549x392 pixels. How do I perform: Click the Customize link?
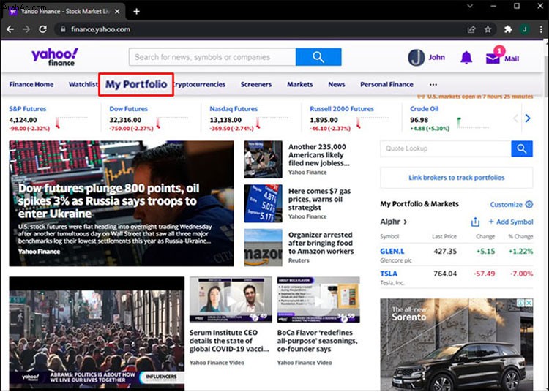tap(506, 204)
